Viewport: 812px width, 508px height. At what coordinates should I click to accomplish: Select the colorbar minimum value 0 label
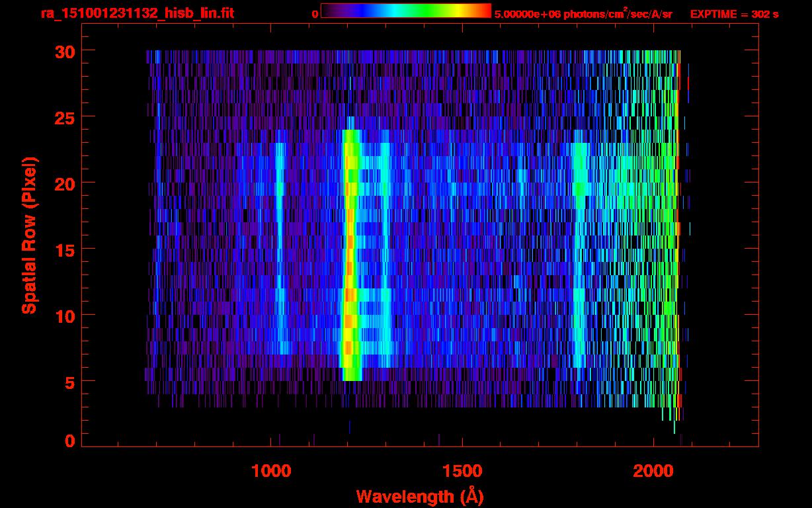click(315, 14)
